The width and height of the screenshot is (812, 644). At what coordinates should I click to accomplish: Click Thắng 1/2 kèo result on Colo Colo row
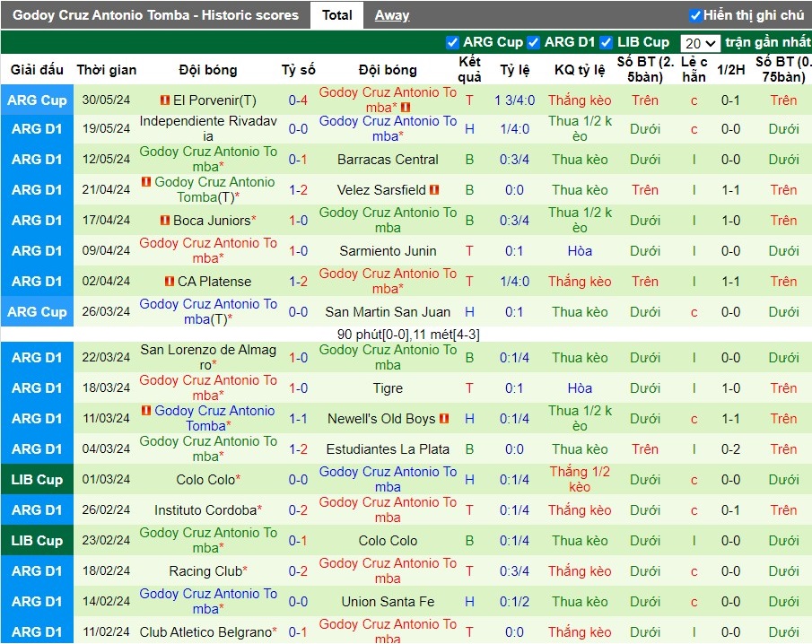[580, 479]
